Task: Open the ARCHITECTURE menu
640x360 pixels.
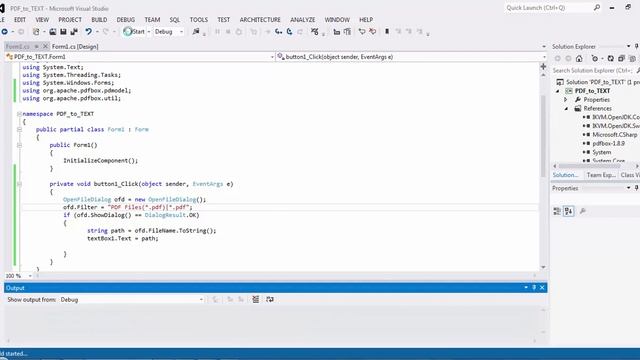Action: click(x=260, y=20)
